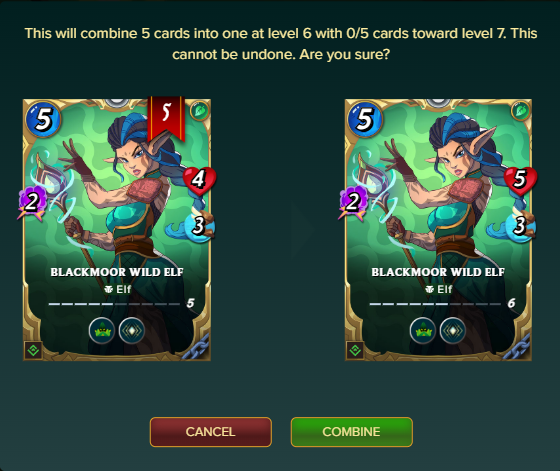Viewport: 560px width, 471px height.
Task: Click the red CANCEL button
Action: [211, 432]
